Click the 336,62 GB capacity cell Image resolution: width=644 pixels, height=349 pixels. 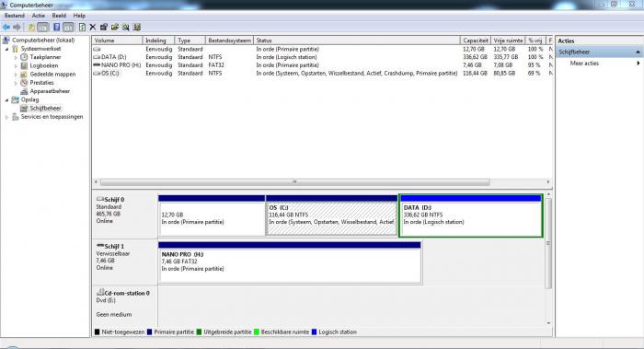coord(475,57)
